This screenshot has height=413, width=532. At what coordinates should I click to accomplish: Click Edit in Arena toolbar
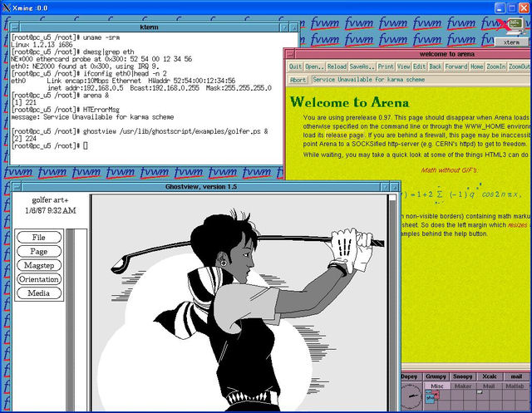tap(419, 66)
